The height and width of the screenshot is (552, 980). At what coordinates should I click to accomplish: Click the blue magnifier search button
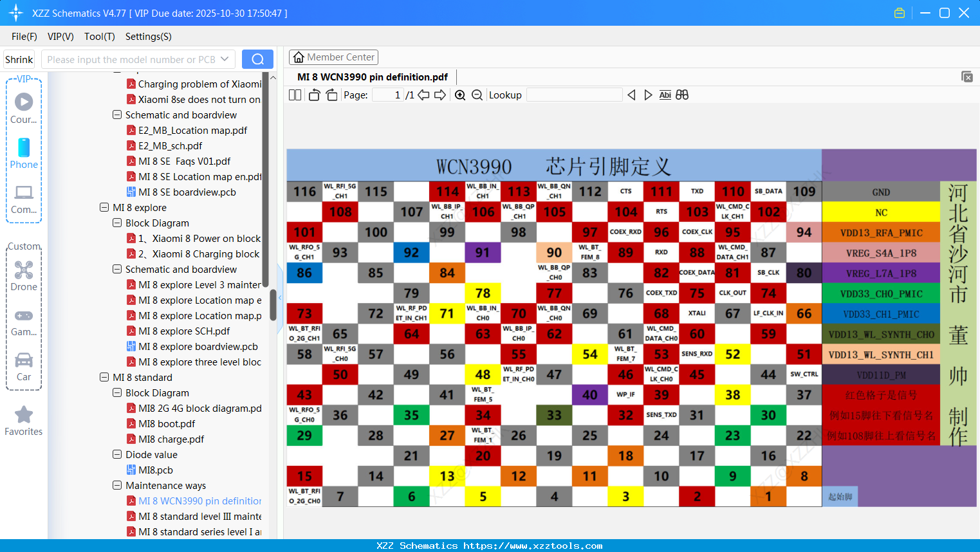(x=257, y=59)
